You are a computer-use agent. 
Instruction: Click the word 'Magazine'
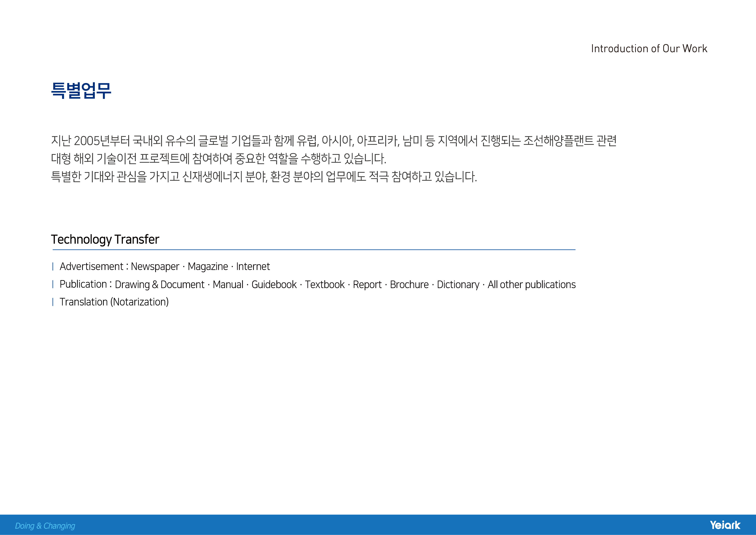point(208,267)
